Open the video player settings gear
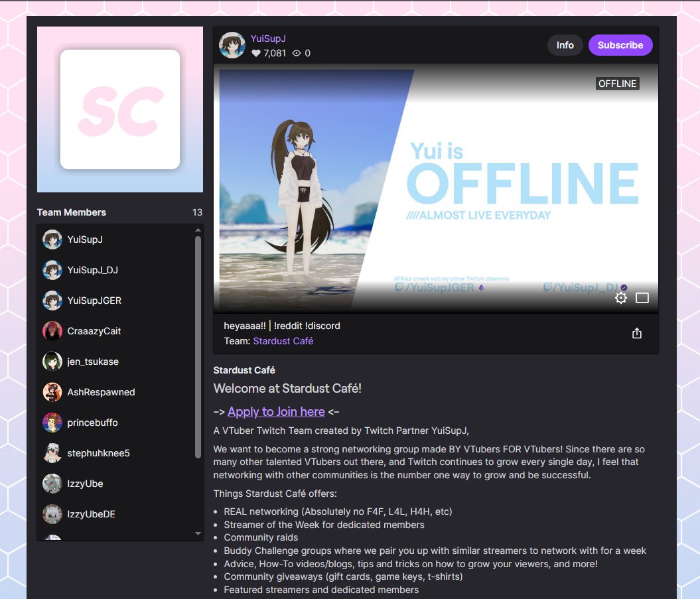700x599 pixels. tap(620, 298)
